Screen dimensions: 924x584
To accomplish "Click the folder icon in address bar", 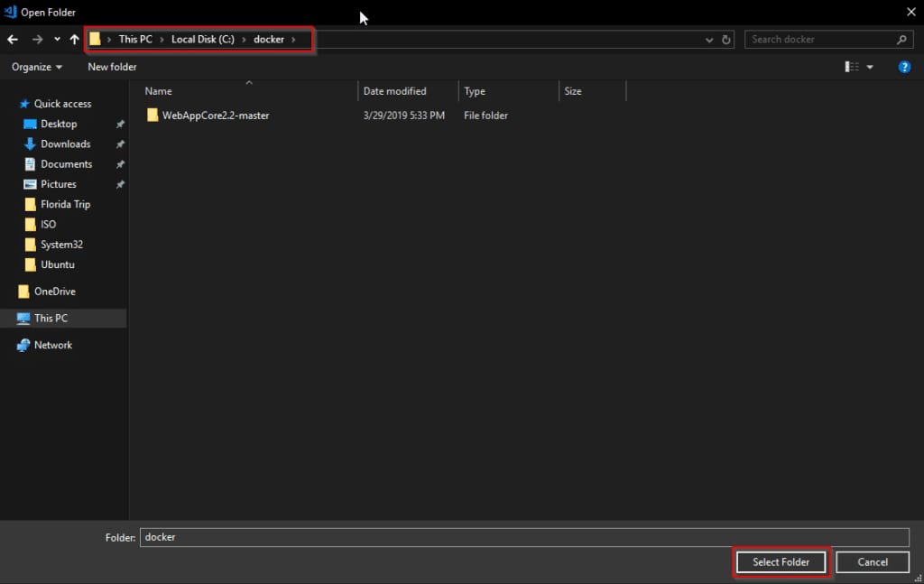I will [95, 39].
